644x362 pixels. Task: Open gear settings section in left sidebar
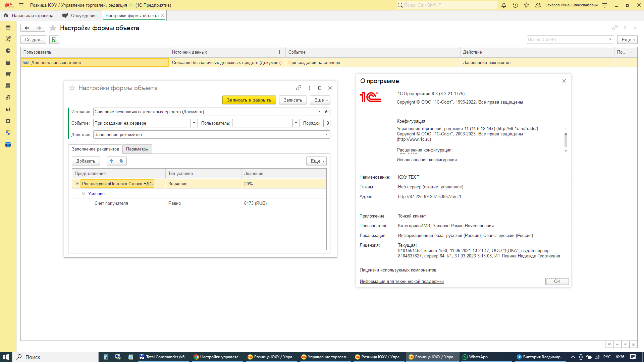coord(8,121)
